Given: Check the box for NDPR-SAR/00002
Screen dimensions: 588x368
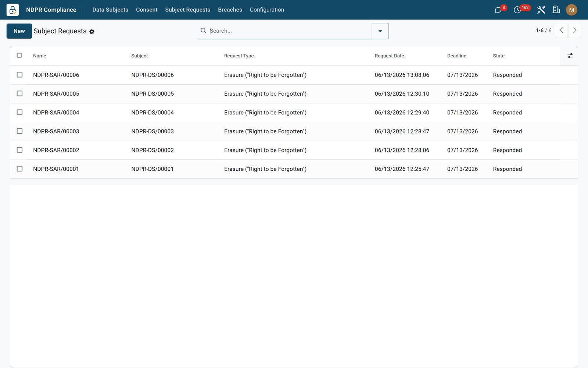Looking at the screenshot, I should coord(19,150).
